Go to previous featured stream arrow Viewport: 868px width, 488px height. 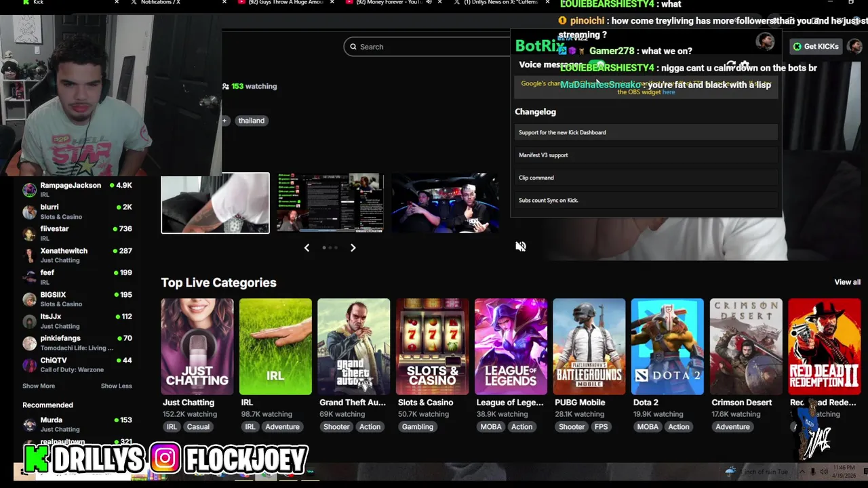[307, 248]
